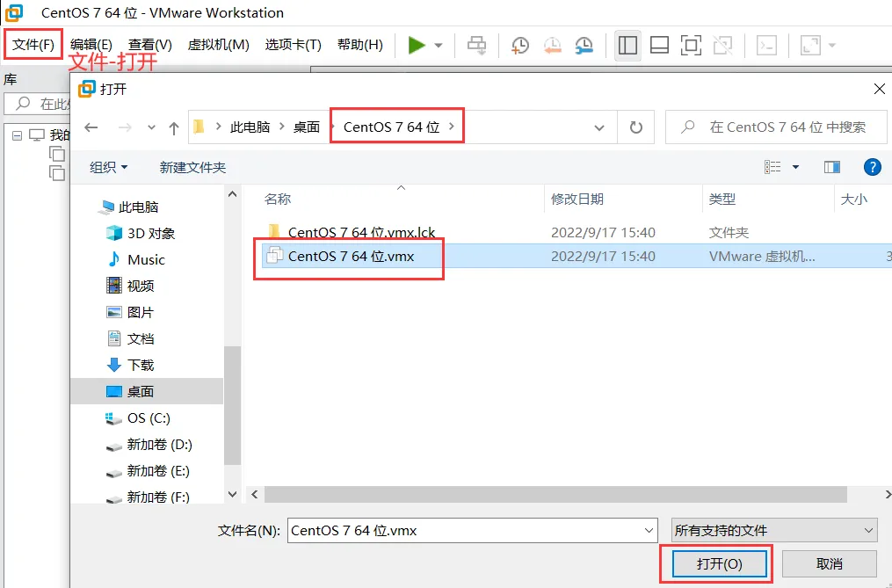
Task: Take a snapshot of the virtual machine
Action: pos(519,45)
